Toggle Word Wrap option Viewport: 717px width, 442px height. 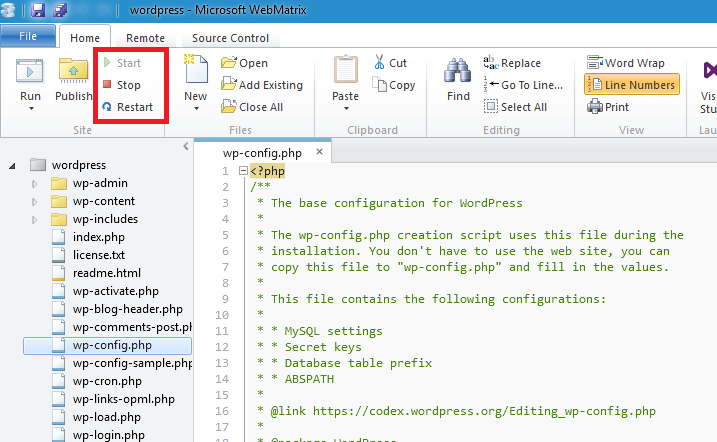point(626,63)
